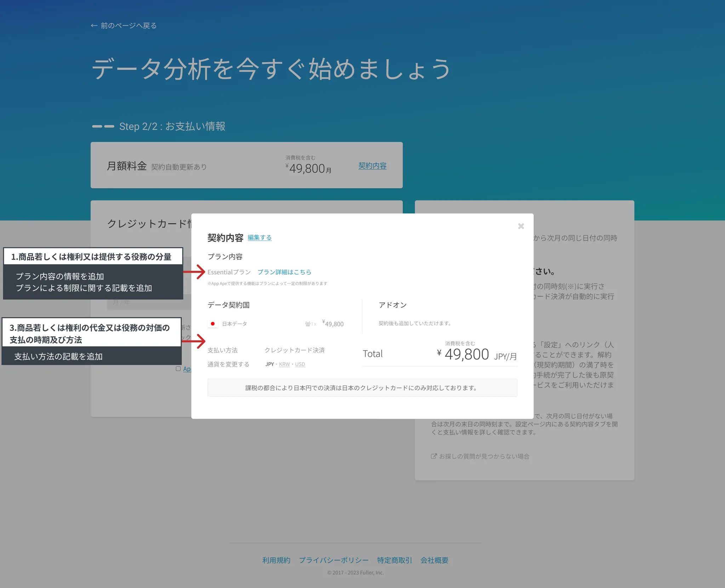Image resolution: width=725 pixels, height=588 pixels.
Task: Switch currency to KRW
Action: (x=284, y=364)
